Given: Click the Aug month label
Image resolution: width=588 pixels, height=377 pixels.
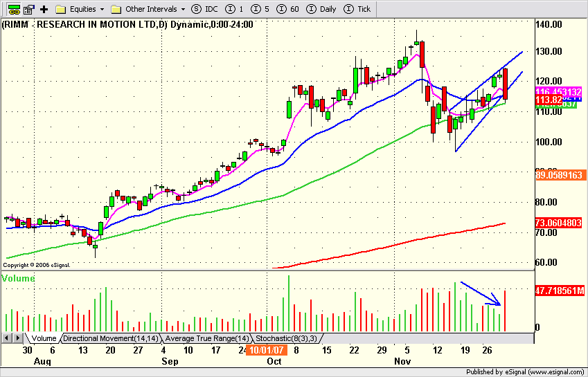Looking at the screenshot, I should 42,362.
